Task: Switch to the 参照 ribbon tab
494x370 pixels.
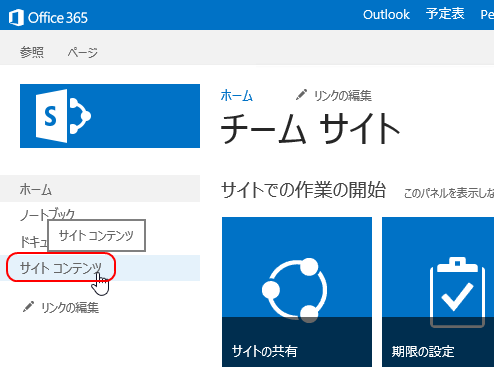Action: [32, 52]
